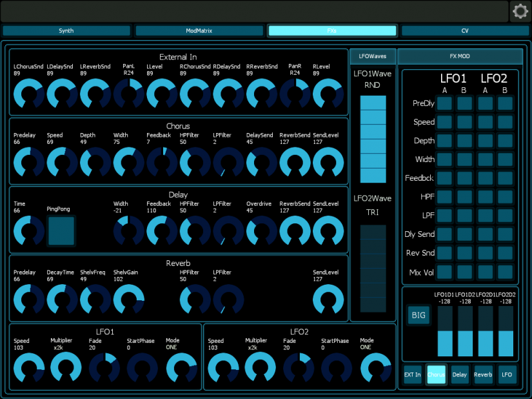Click the External In PanL knob
The image size is (532, 399).
coord(128,94)
